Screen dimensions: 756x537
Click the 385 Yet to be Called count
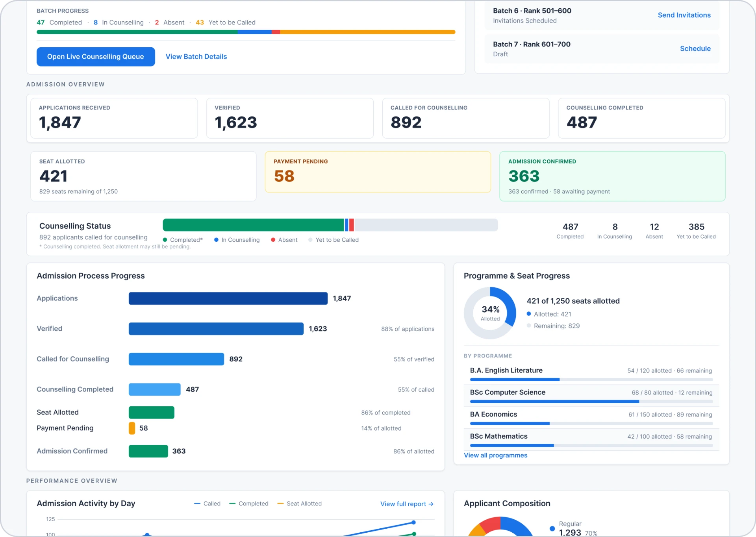coord(696,231)
